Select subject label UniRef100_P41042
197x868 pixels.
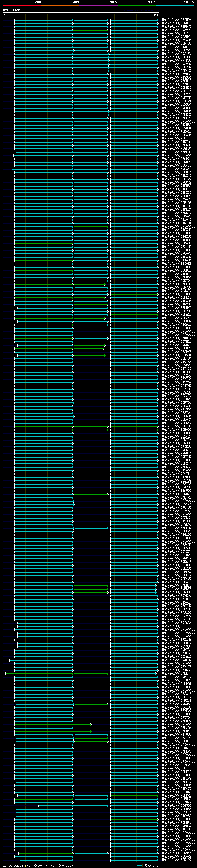click(x=177, y=220)
